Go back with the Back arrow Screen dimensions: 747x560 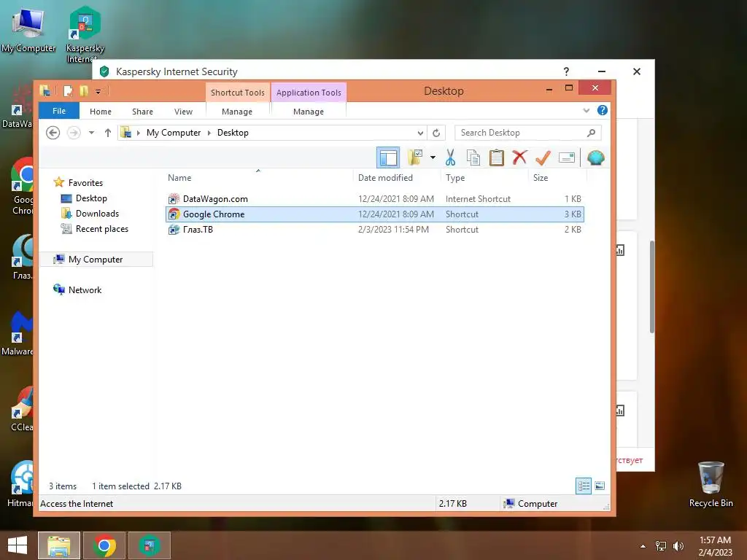pyautogui.click(x=53, y=133)
